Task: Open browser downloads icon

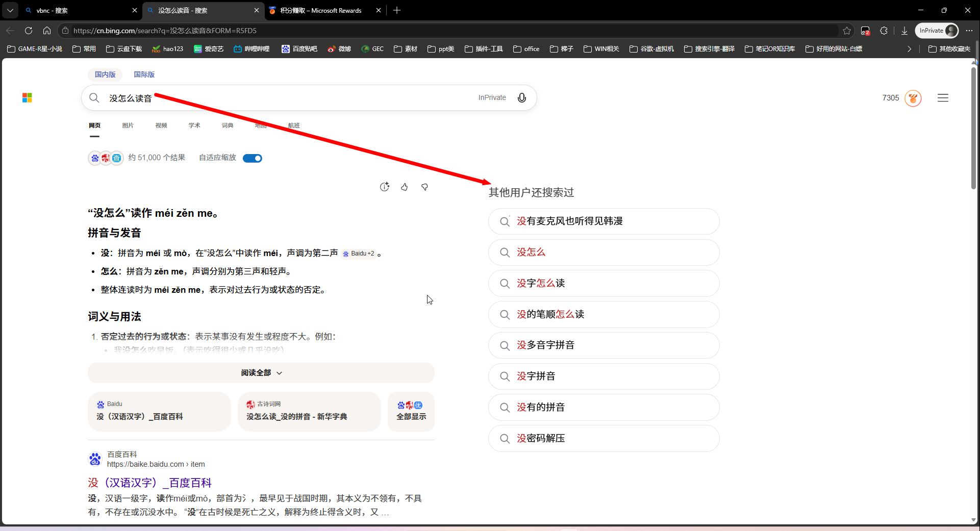Action: pos(904,31)
